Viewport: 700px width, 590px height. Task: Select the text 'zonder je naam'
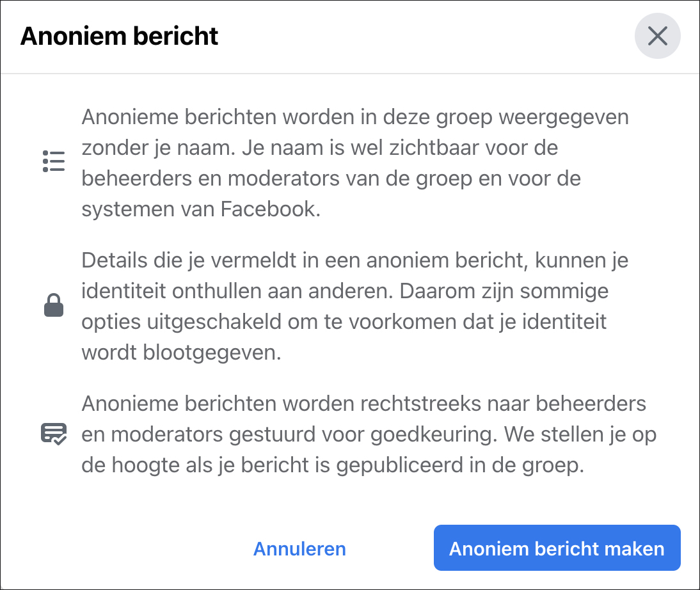[x=158, y=148]
